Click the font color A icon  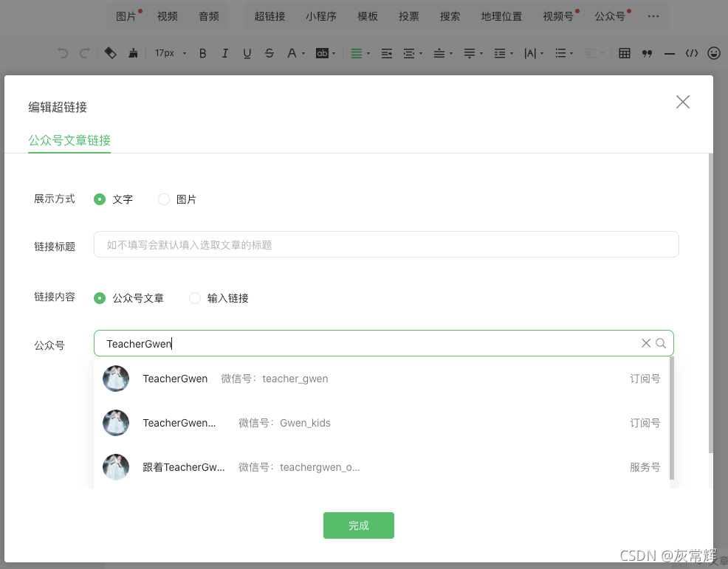coord(292,53)
